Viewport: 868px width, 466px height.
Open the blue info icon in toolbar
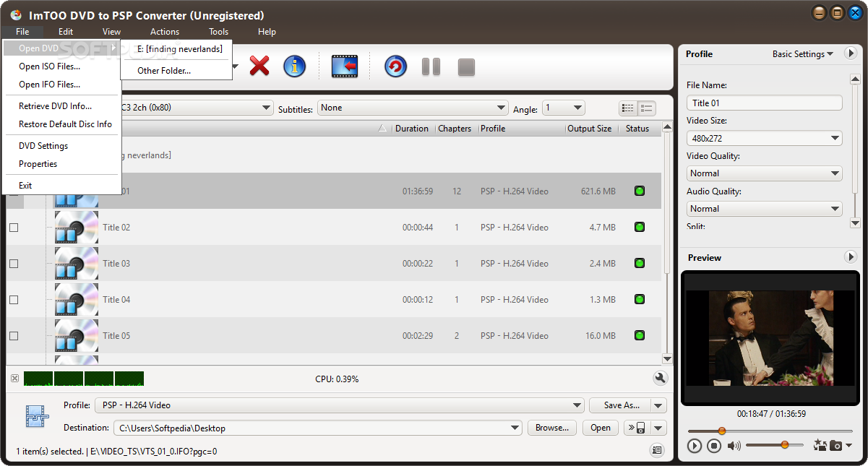click(294, 66)
